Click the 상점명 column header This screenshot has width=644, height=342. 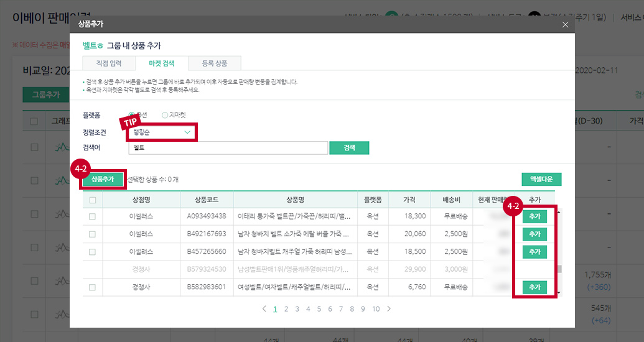[x=141, y=200]
